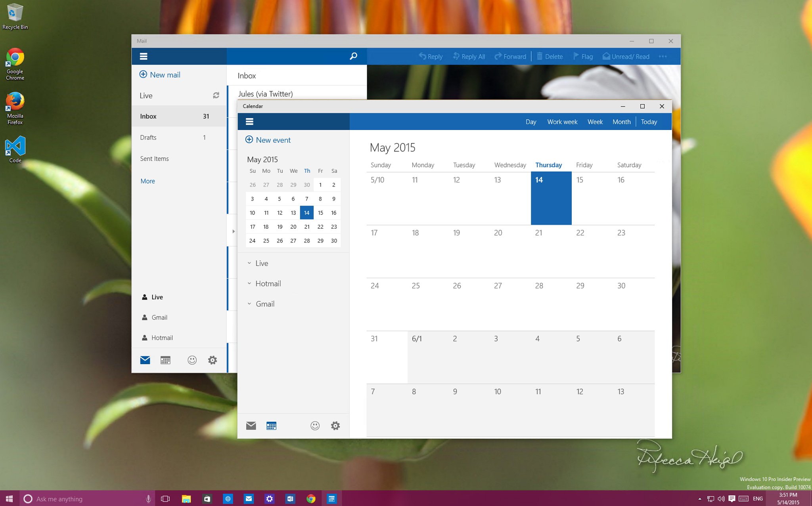Click Reply All in Mail toolbar
This screenshot has width=812, height=506.
469,56
